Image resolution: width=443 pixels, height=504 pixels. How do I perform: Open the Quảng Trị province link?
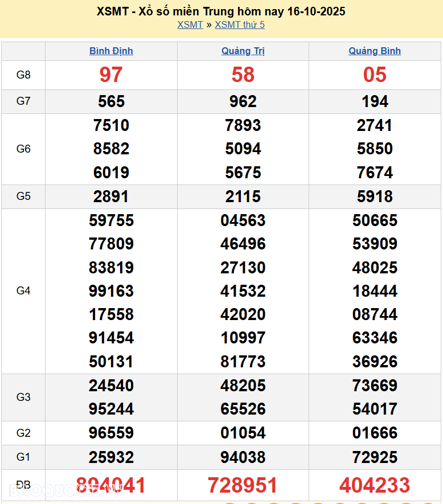click(243, 51)
